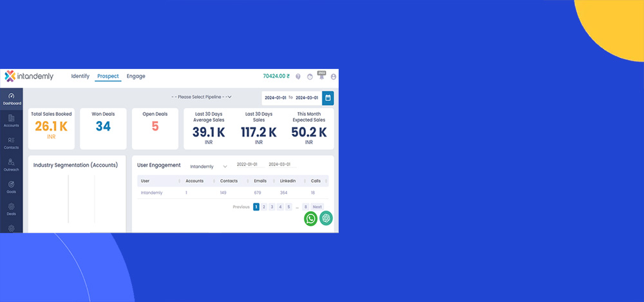Open the user profile icon

tap(334, 77)
